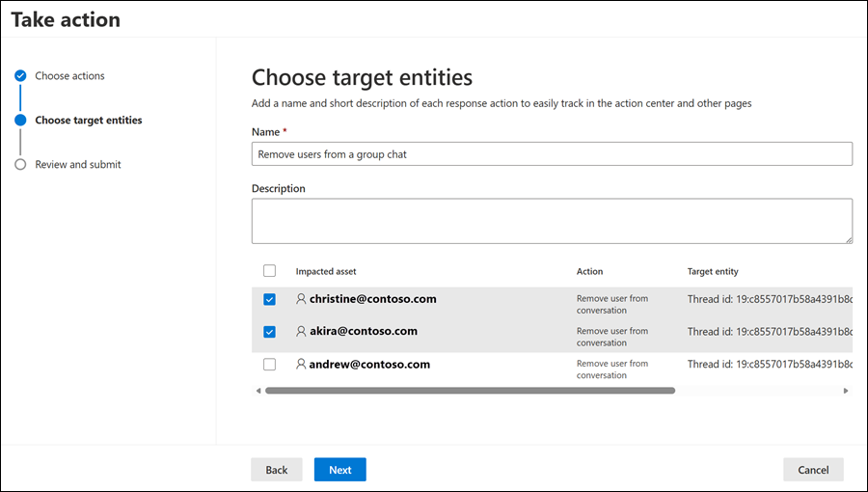Image resolution: width=868 pixels, height=492 pixels.
Task: Toggle the select-all header checkbox
Action: (x=269, y=271)
